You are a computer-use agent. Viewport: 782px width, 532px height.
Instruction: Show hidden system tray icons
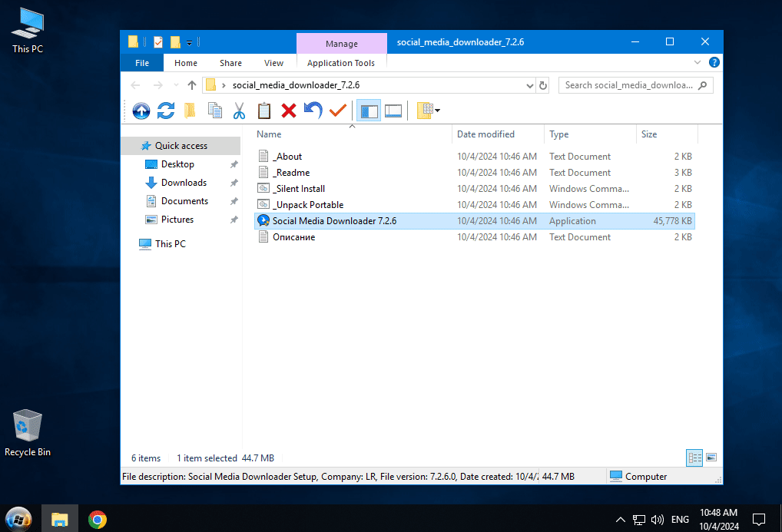click(621, 520)
